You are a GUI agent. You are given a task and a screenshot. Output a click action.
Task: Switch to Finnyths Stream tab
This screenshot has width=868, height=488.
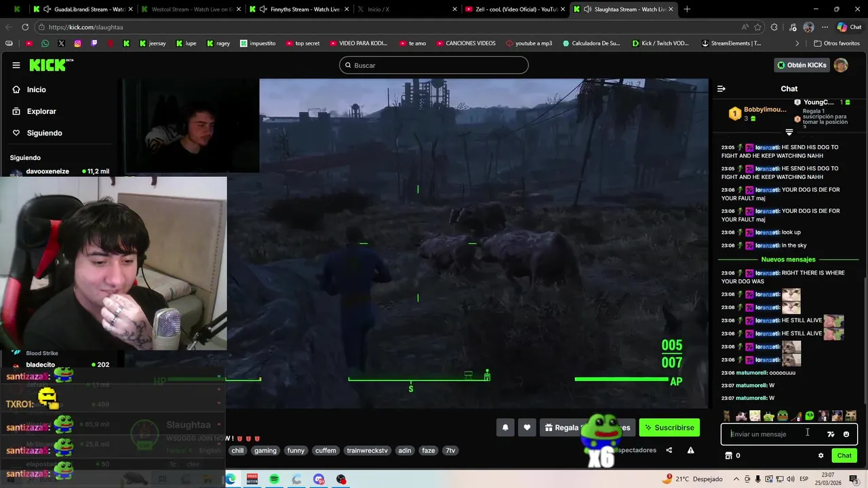298,9
